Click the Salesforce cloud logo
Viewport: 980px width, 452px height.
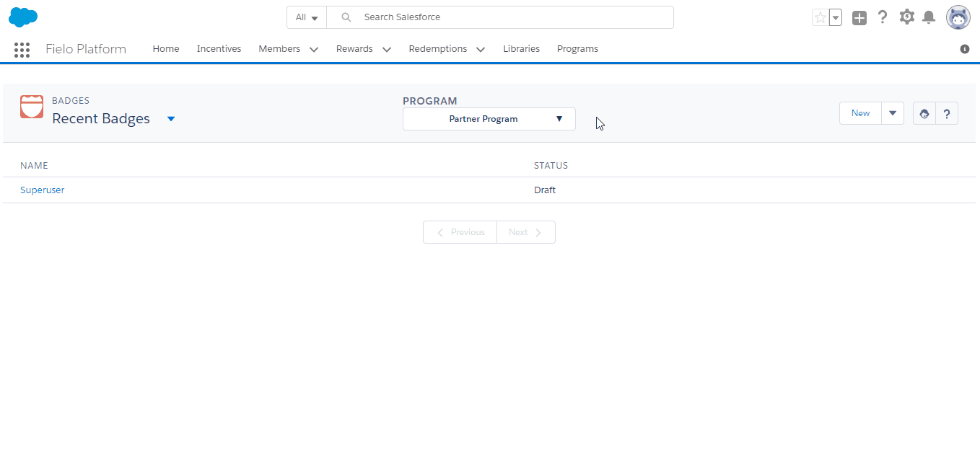tap(23, 17)
